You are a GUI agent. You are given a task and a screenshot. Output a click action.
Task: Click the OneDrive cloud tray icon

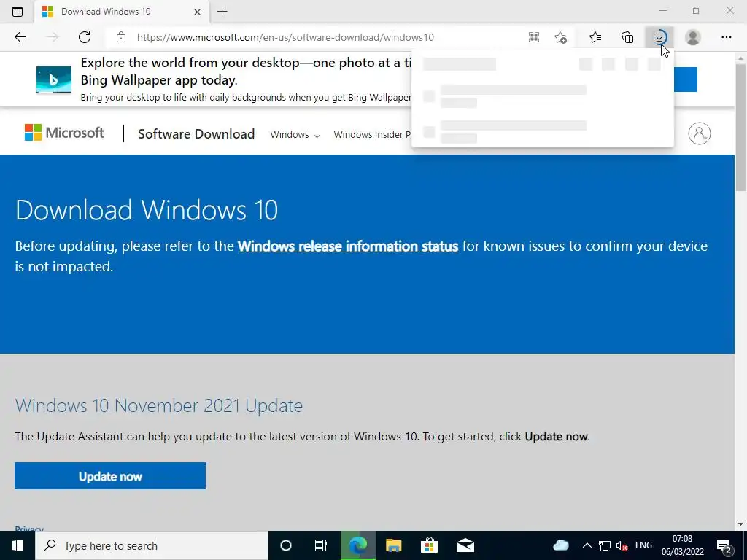561,545
